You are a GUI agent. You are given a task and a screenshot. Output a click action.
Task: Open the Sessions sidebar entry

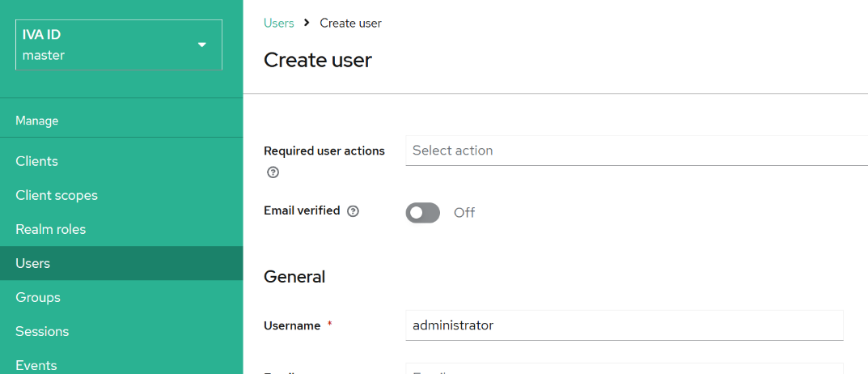click(x=42, y=331)
